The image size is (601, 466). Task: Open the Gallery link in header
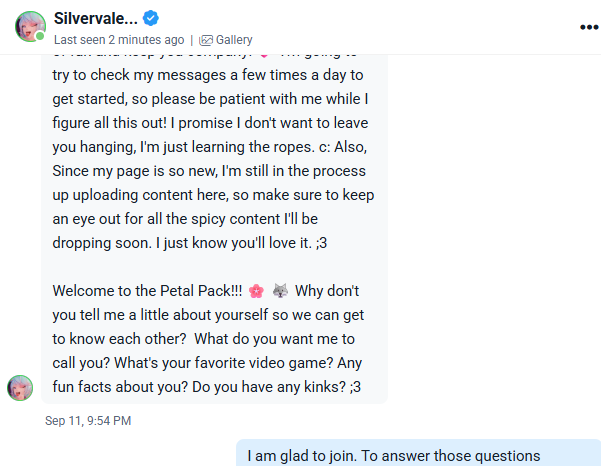[233, 40]
